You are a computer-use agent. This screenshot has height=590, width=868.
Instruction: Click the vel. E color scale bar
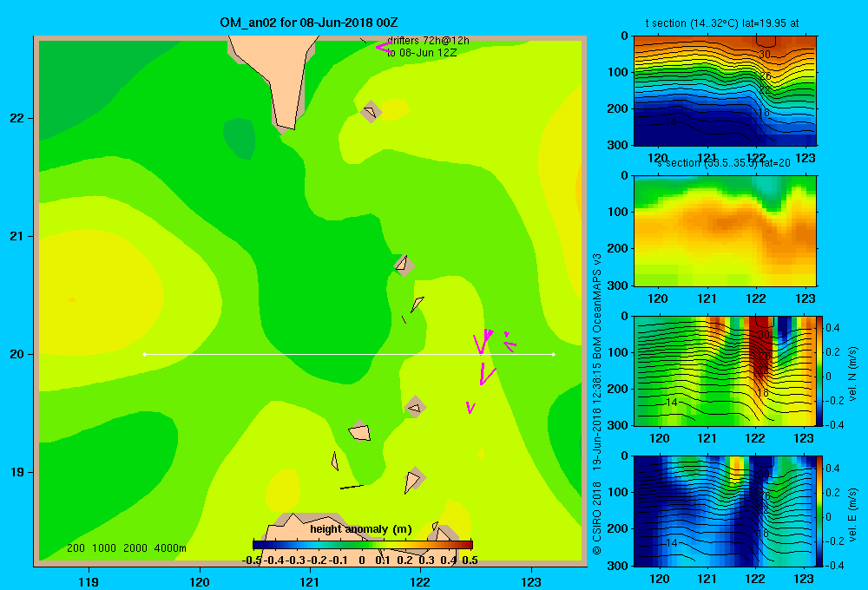[x=820, y=511]
